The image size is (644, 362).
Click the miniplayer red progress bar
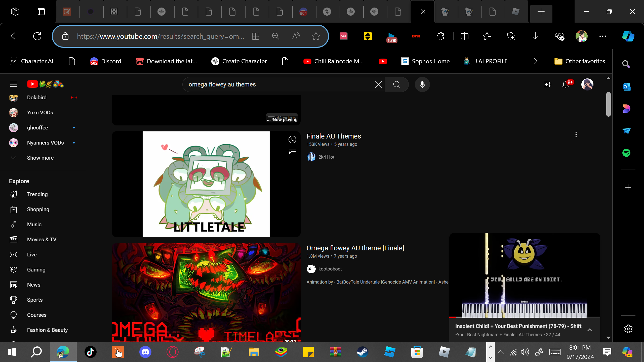(x=453, y=317)
